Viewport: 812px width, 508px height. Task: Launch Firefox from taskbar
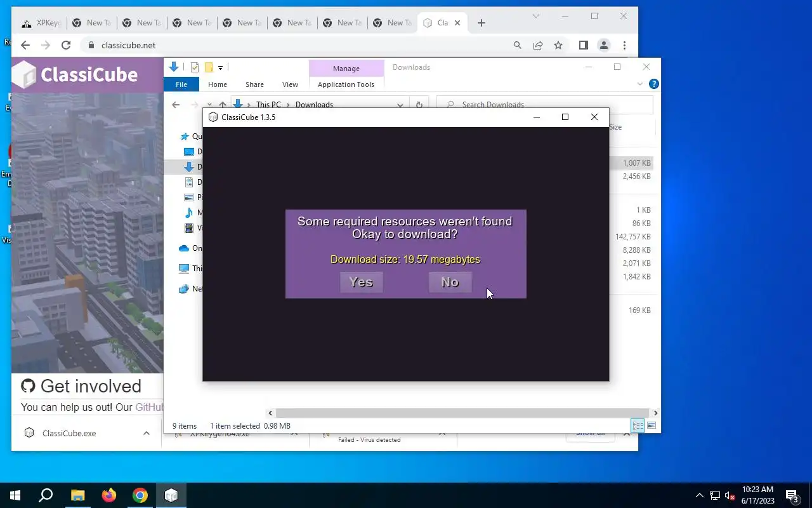click(109, 495)
